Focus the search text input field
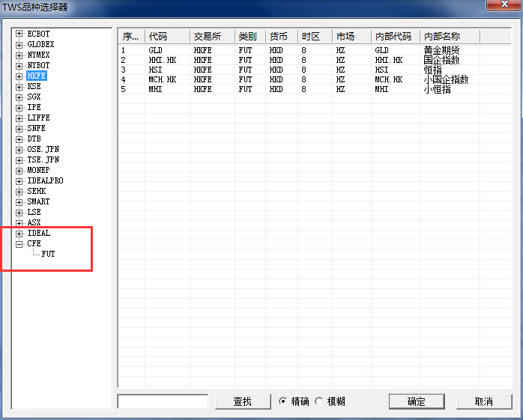Viewport: 523px width, 420px height. tap(163, 401)
